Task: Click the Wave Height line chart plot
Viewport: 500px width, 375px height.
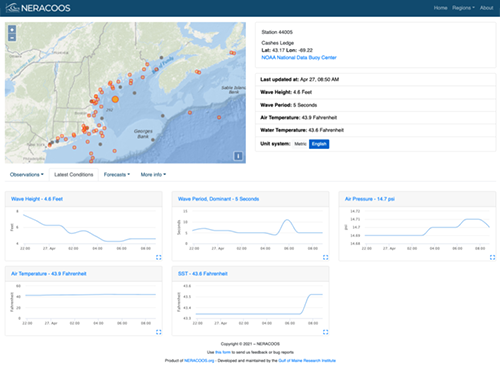Action: 89,227
